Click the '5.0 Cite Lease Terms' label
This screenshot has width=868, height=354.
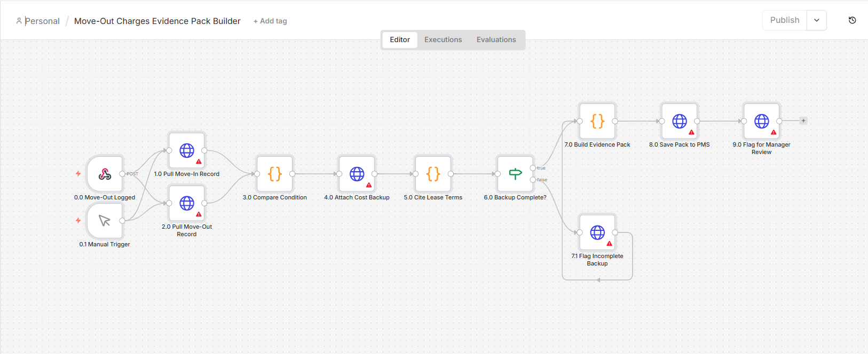click(433, 197)
